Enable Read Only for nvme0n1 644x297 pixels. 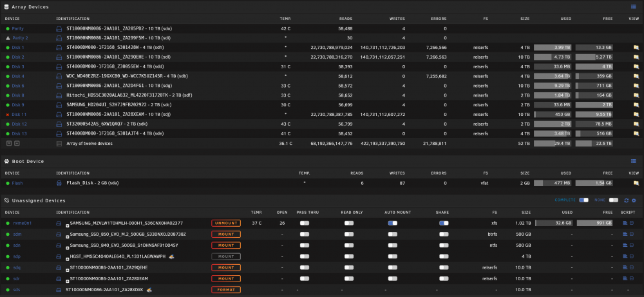348,223
